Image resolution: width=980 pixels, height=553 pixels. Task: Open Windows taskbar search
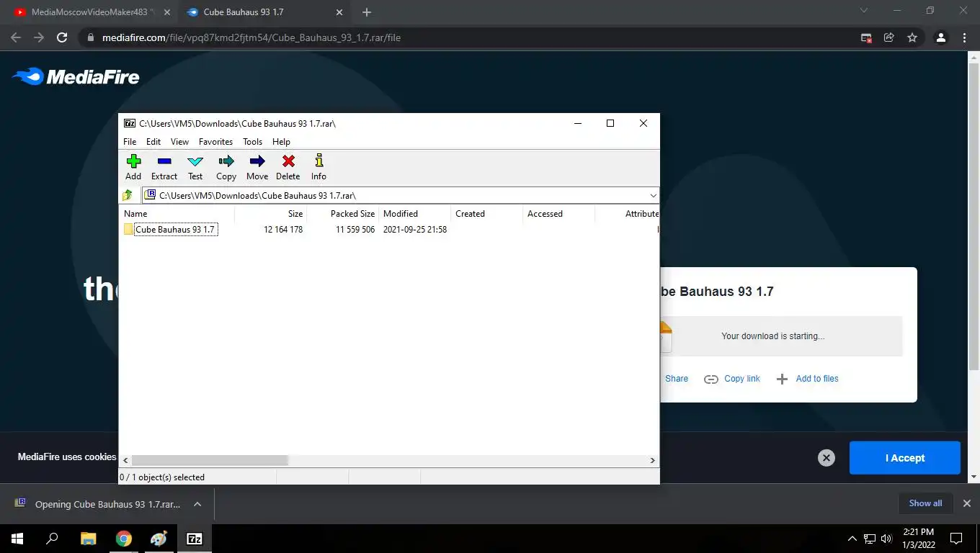click(x=52, y=539)
